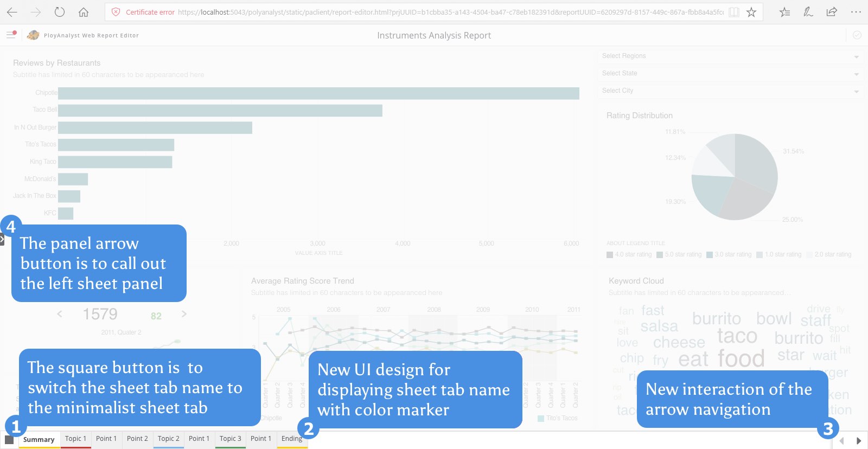Add page to favorites star icon

pyautogui.click(x=751, y=12)
